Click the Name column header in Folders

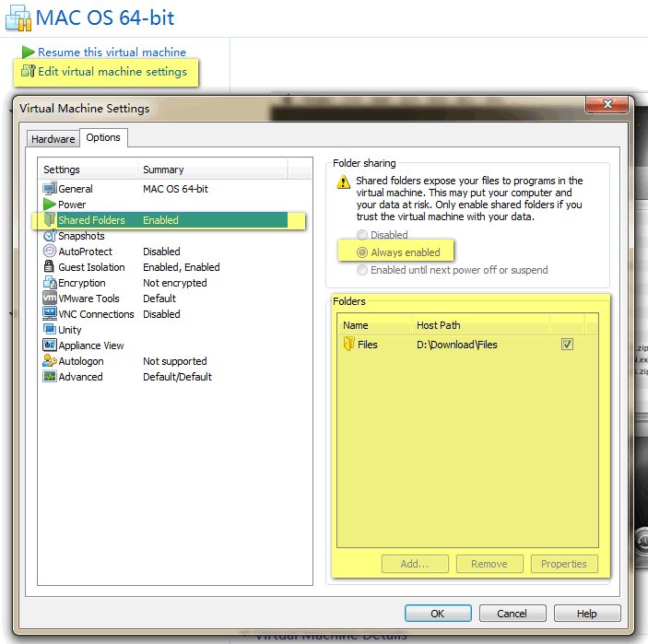pyautogui.click(x=374, y=325)
